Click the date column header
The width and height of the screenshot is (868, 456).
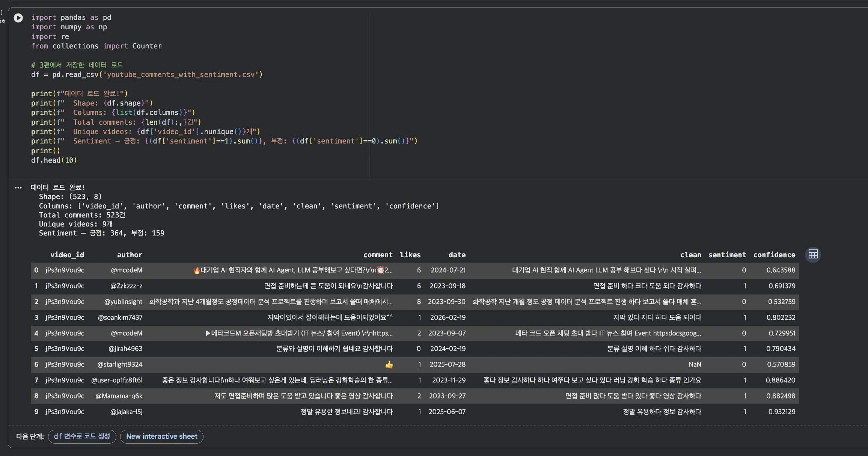[x=457, y=255]
